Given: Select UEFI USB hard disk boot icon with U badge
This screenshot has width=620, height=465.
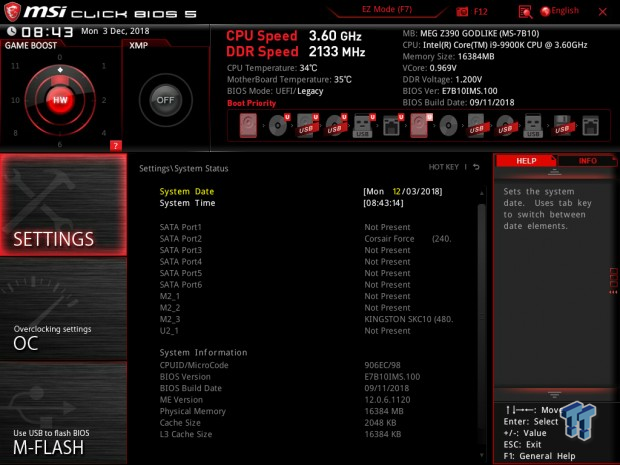Looking at the screenshot, I should point(308,126).
